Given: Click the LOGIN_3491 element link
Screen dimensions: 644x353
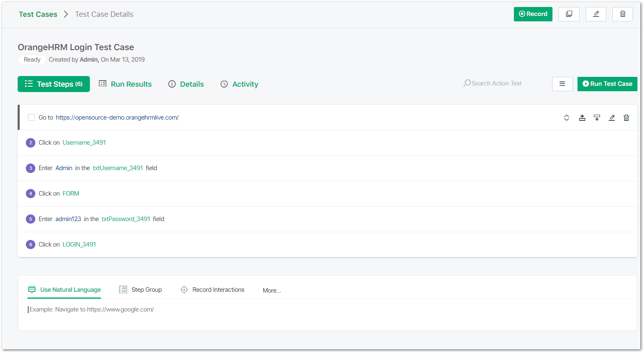Looking at the screenshot, I should click(79, 245).
